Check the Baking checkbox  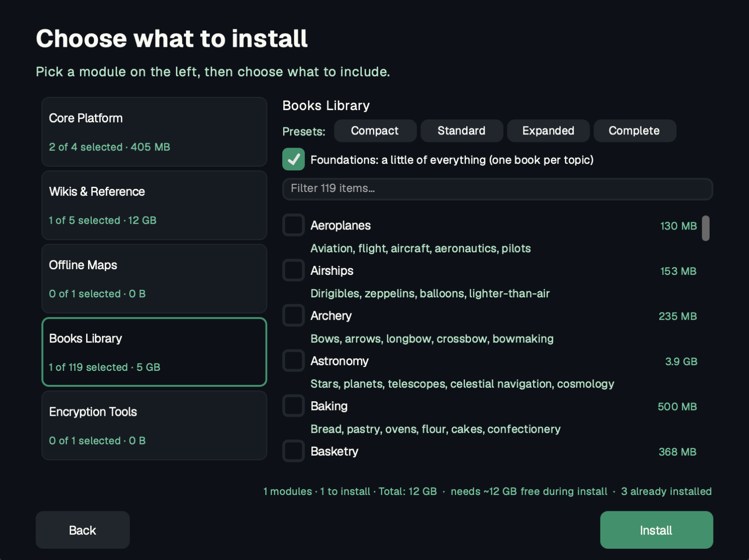click(294, 406)
